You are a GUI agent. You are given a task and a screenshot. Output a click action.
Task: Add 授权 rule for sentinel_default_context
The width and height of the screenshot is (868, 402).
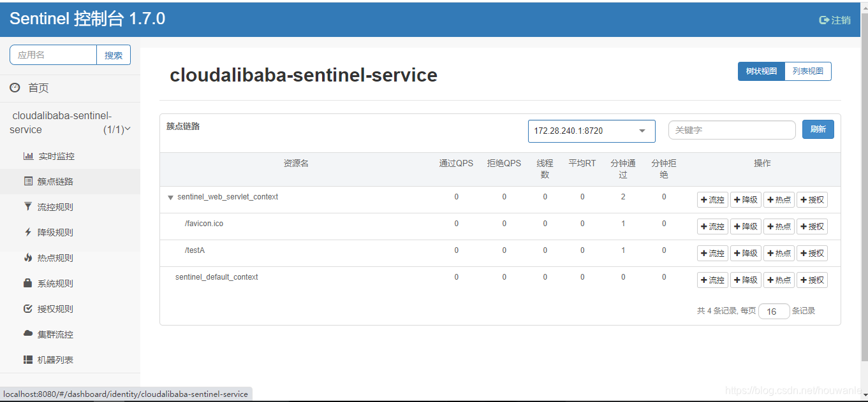[812, 280]
